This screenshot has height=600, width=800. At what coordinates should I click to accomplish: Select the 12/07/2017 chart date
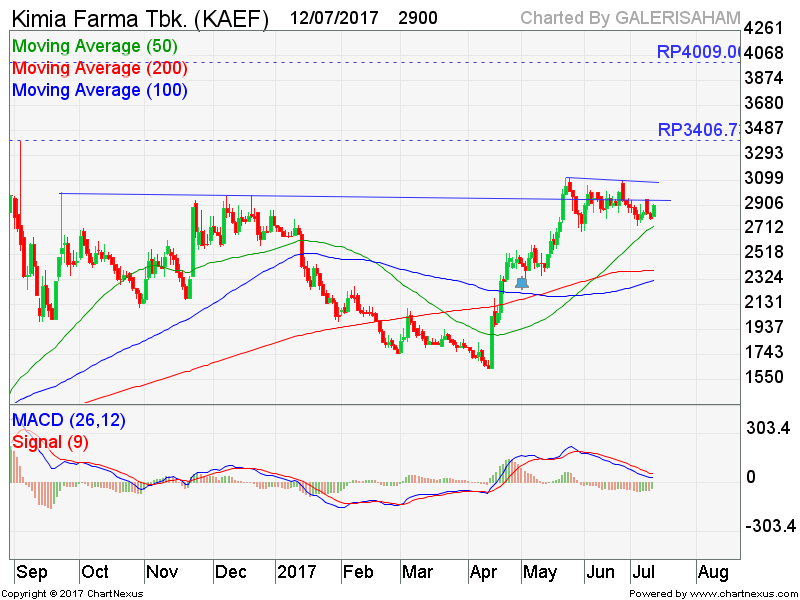click(336, 19)
